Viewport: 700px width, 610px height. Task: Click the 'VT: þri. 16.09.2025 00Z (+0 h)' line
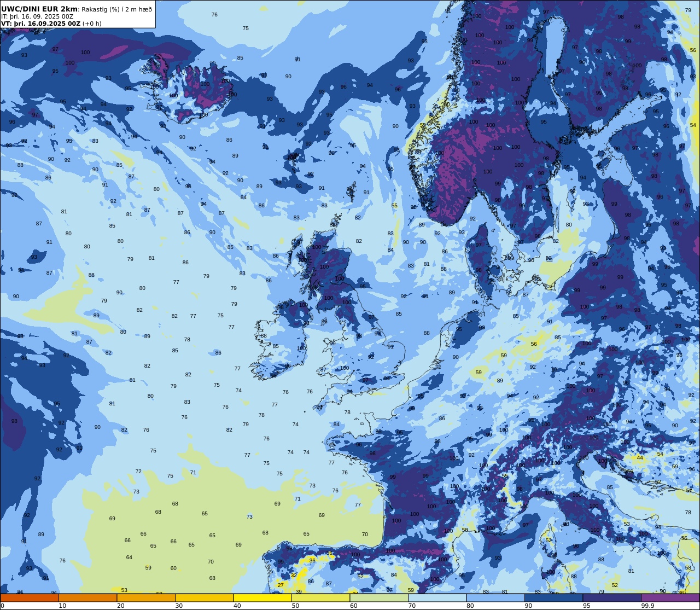point(51,24)
